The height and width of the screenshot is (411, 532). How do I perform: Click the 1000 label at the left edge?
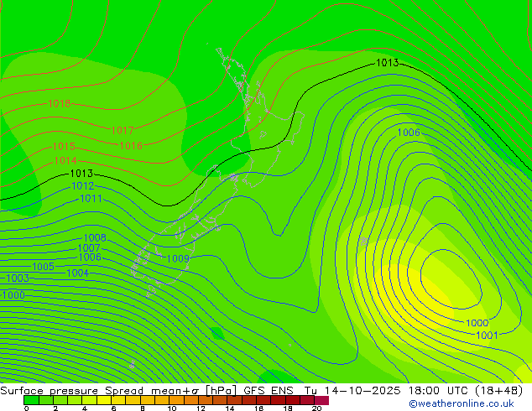coord(13,295)
